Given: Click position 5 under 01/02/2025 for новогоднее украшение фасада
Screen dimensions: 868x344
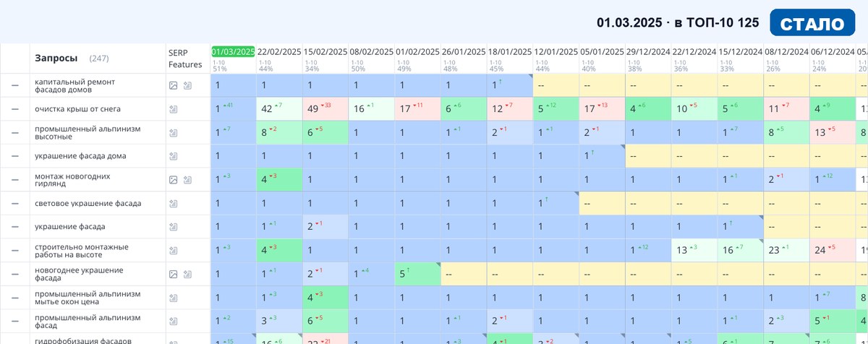Looking at the screenshot, I should pos(418,275).
